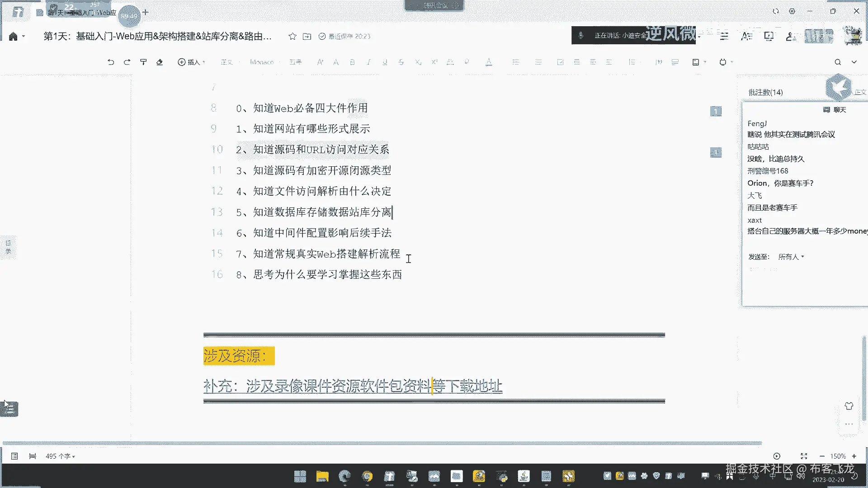This screenshot has width=868, height=488.
Task: Open the search magnifier in toolbar
Action: [838, 62]
